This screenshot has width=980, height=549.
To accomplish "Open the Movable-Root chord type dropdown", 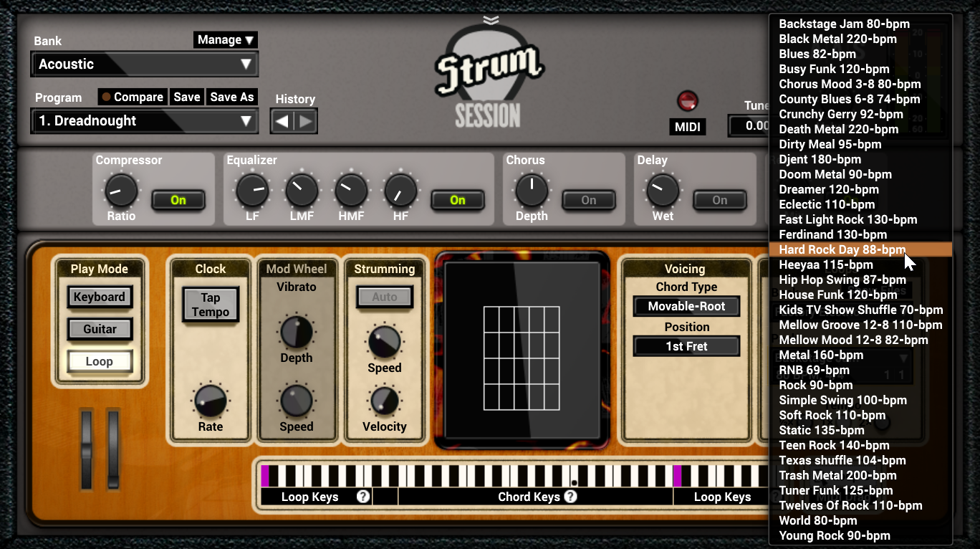I will coord(686,306).
